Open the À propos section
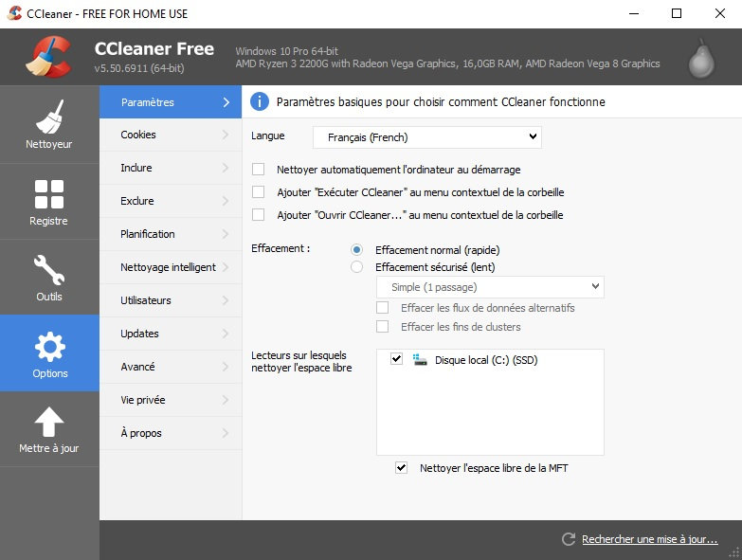 pos(171,433)
